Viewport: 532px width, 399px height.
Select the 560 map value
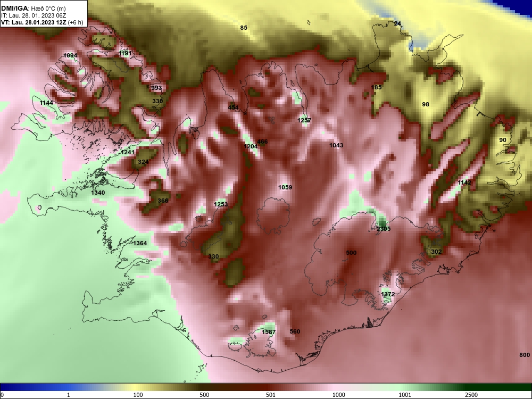click(295, 331)
